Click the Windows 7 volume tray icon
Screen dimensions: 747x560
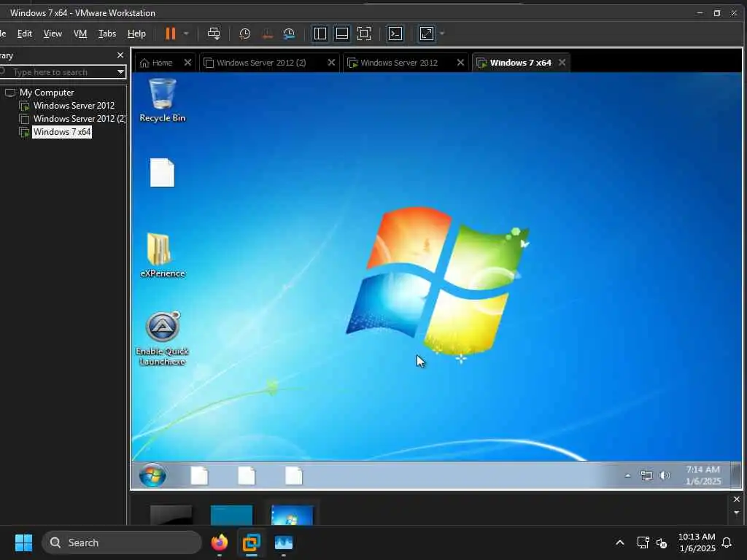pos(664,475)
